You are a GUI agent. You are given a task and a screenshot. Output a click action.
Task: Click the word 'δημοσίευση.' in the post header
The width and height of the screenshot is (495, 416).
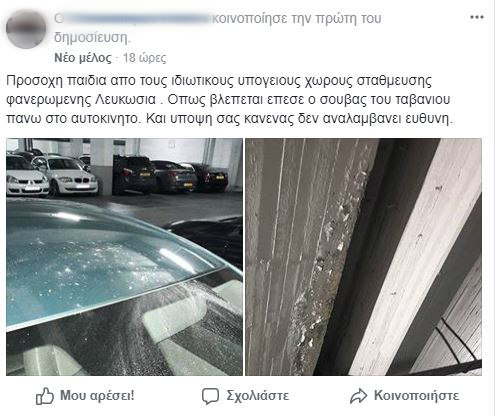[x=92, y=38]
